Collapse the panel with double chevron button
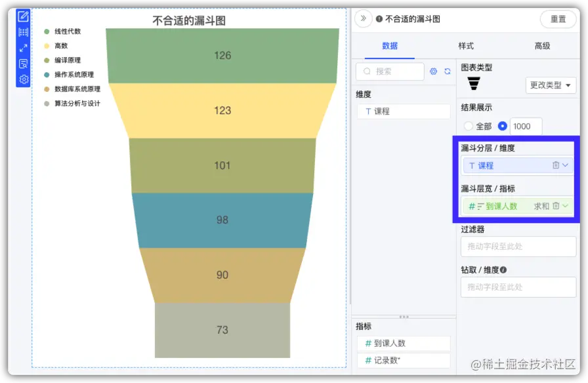588x383 pixels. pyautogui.click(x=362, y=19)
